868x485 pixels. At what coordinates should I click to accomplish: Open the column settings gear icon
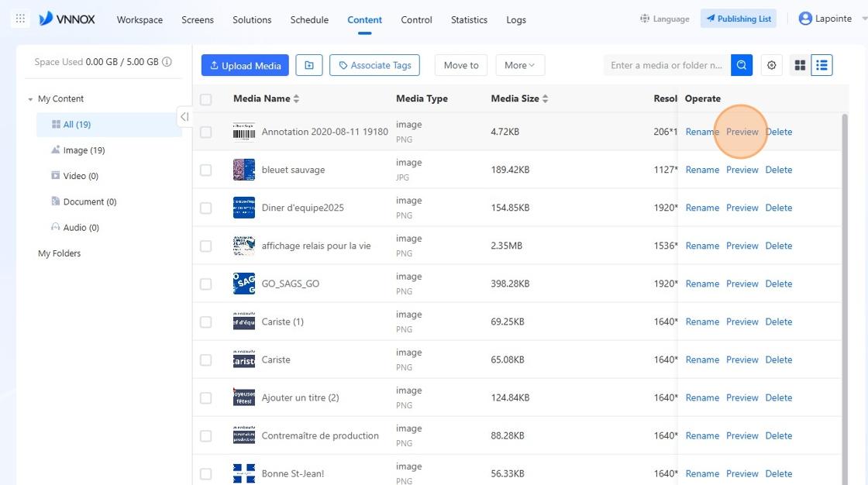[x=771, y=65]
